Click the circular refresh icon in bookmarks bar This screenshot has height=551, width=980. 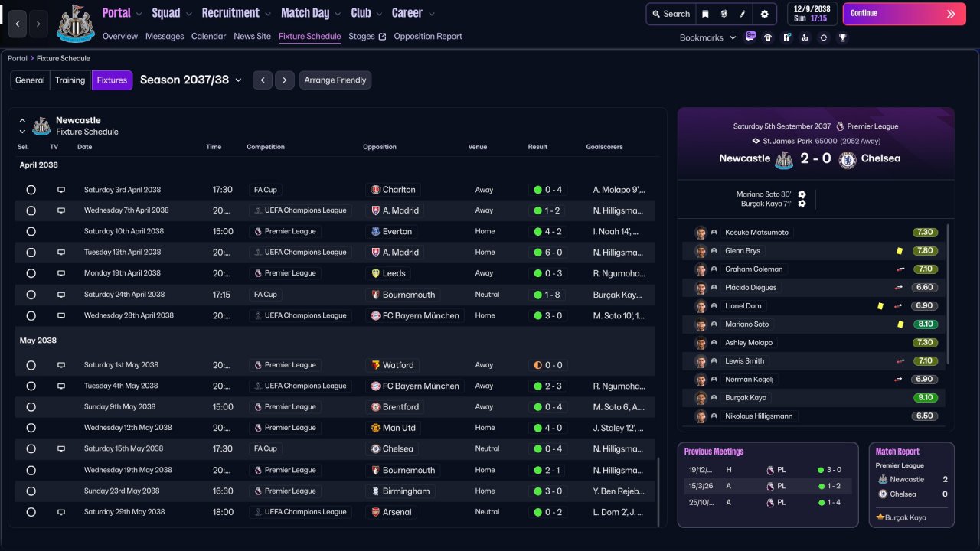(824, 37)
